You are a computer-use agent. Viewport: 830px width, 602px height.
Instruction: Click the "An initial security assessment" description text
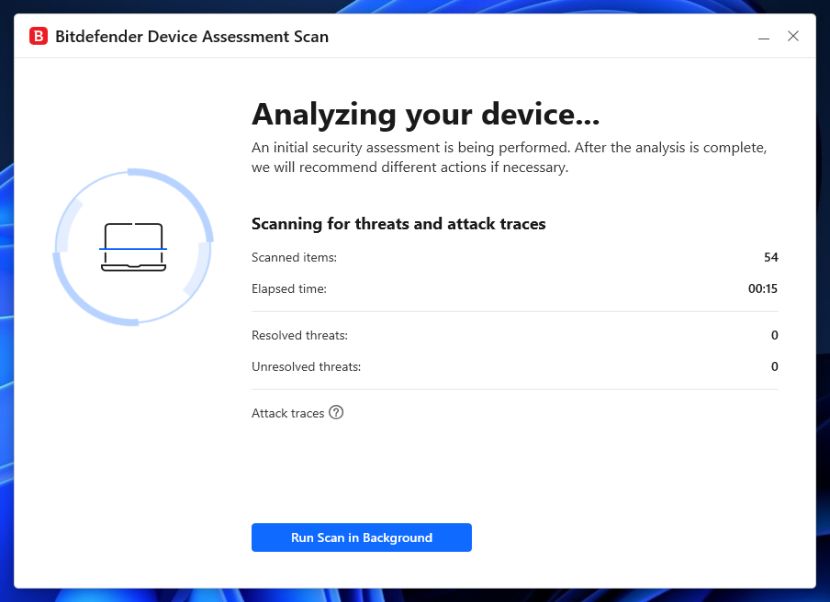(x=509, y=157)
